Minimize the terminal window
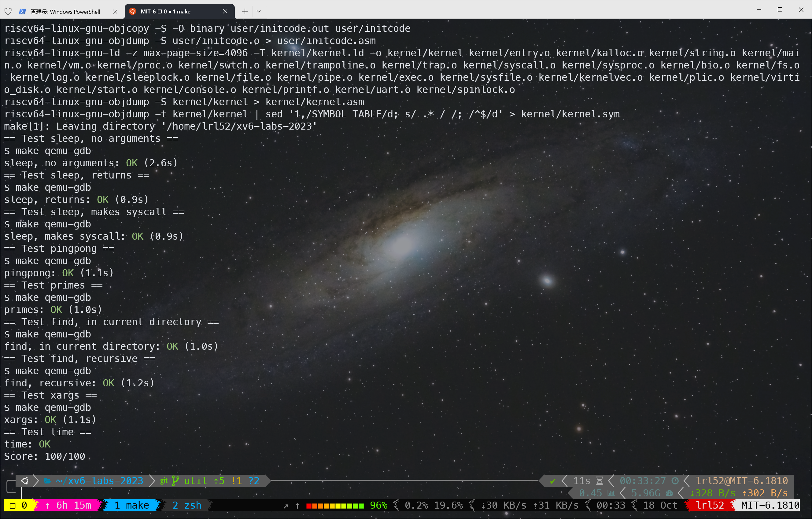 coord(759,9)
